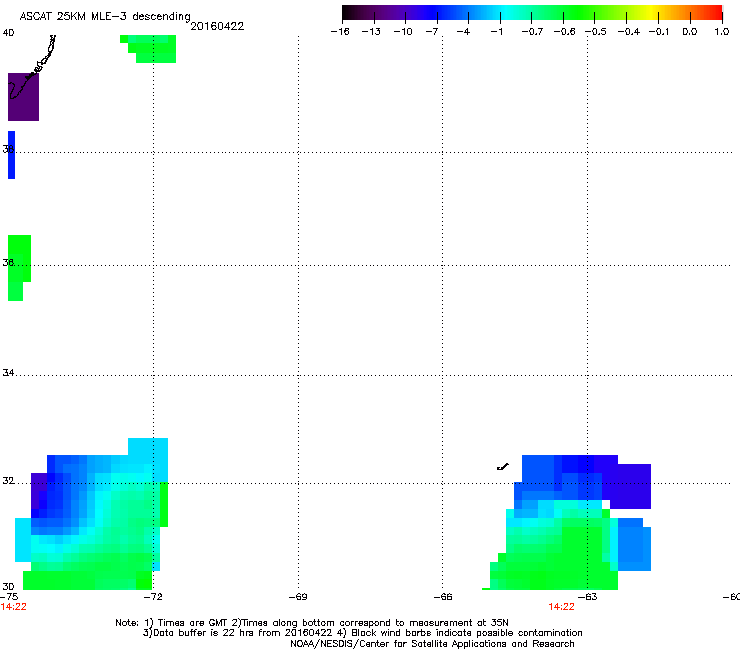
Task: Click the longitude label "-63"
Action: 587,597
